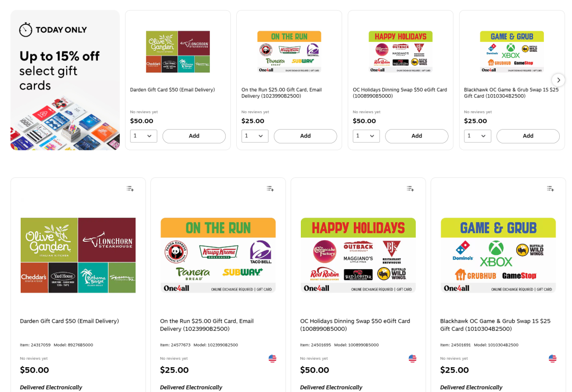This screenshot has height=392, width=572.
Task: Click US flag icon on Blackhawk Game & Grub card
Action: (x=552, y=359)
